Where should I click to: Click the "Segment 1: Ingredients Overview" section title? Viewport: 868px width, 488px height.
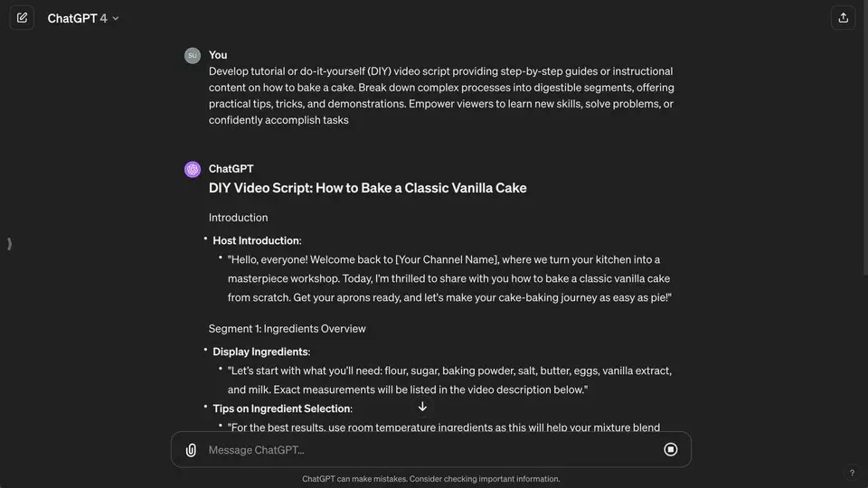pyautogui.click(x=287, y=328)
